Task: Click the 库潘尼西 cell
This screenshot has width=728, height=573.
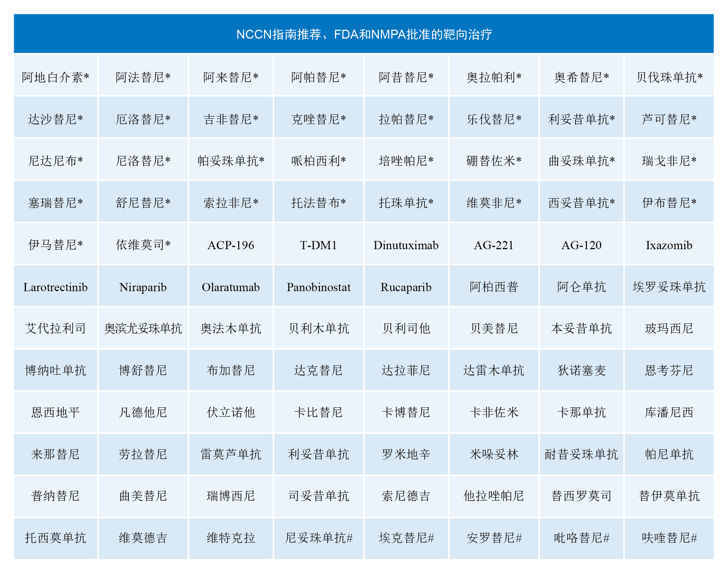Action: coord(669,412)
